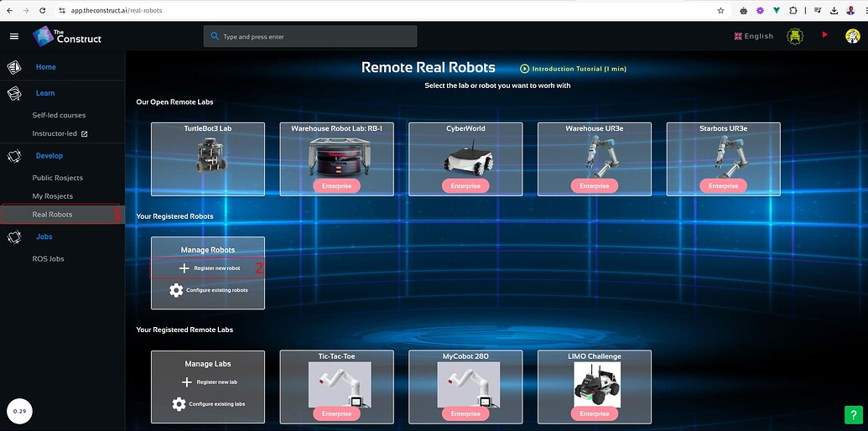This screenshot has height=431, width=868.
Task: Open the TurtleBot3 Lab card
Action: point(208,159)
